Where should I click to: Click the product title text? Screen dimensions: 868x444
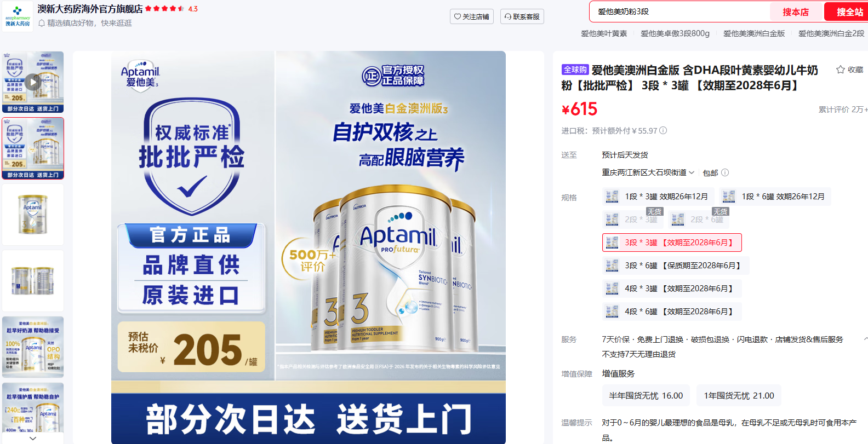689,78
